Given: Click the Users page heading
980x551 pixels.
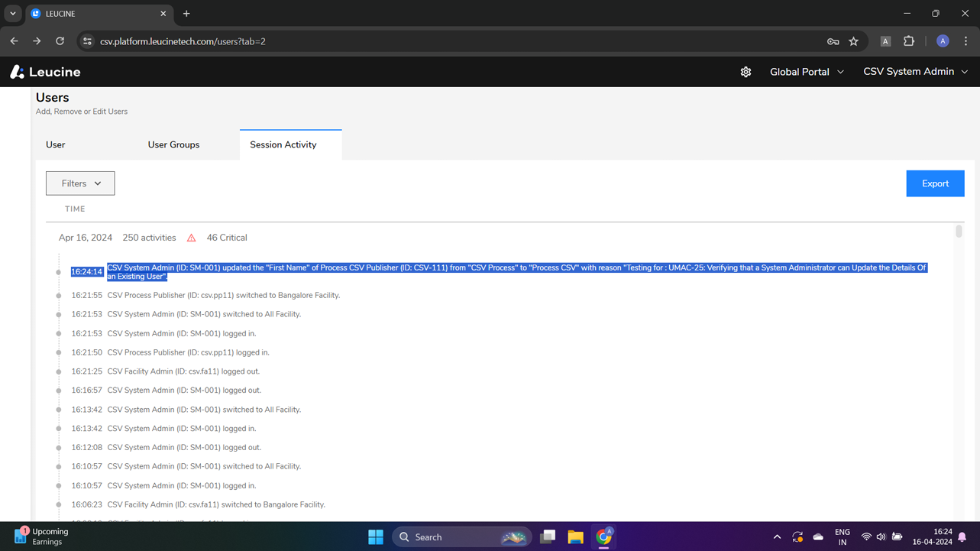Looking at the screenshot, I should pyautogui.click(x=52, y=98).
